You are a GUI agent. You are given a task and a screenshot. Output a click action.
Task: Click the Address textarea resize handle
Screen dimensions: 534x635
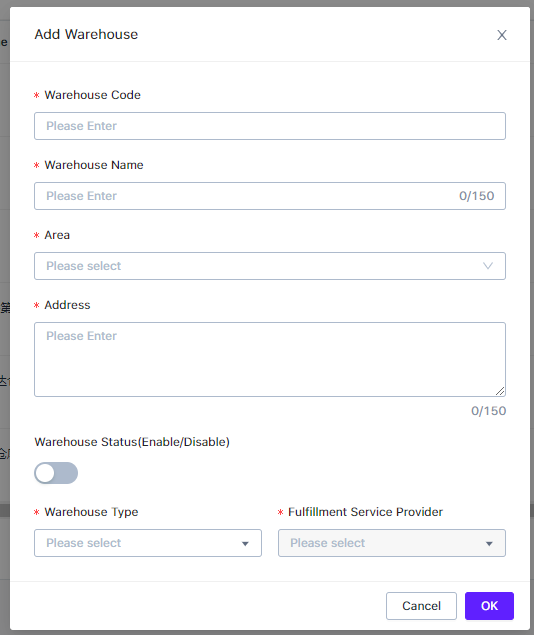(500, 391)
